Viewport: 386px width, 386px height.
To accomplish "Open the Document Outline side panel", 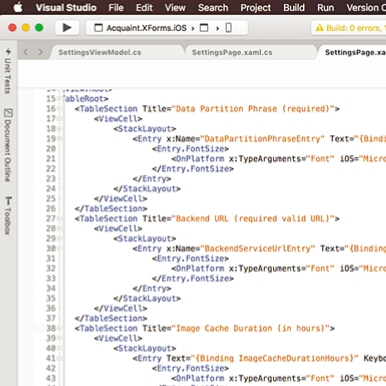I will pos(8,145).
